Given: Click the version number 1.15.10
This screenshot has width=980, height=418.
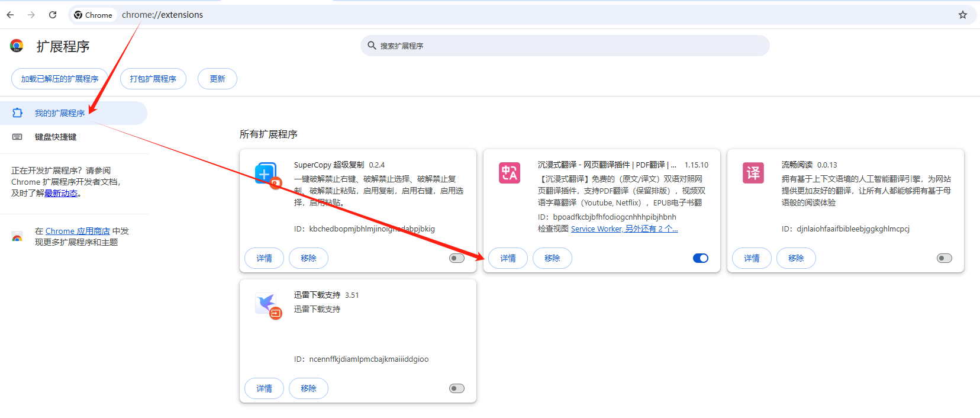Looking at the screenshot, I should click(x=697, y=165).
